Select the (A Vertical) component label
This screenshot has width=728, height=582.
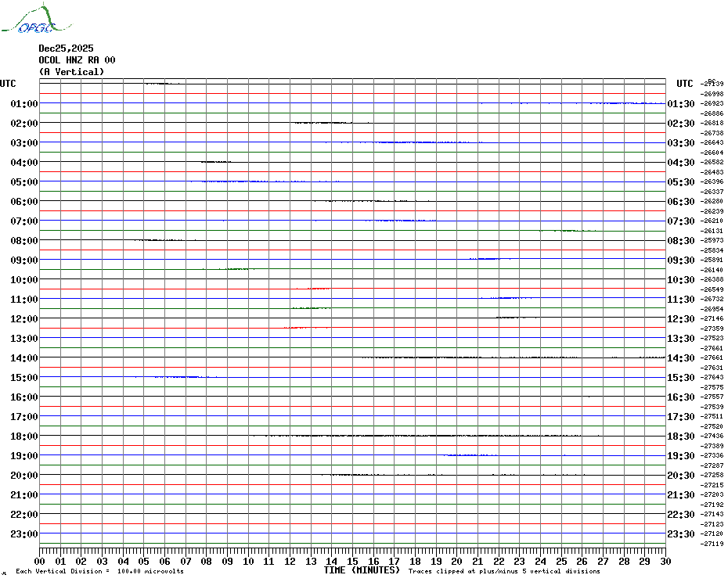coord(71,72)
